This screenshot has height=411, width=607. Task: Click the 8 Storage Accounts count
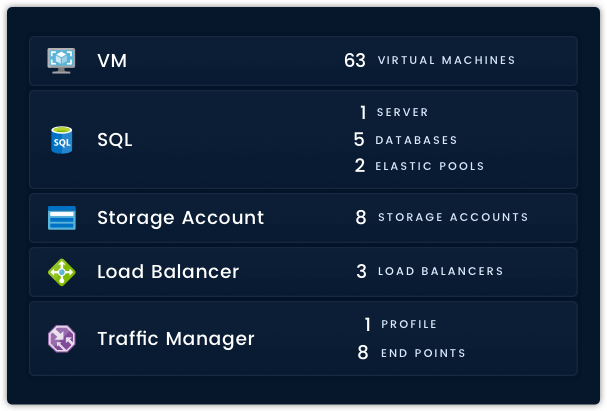point(361,218)
